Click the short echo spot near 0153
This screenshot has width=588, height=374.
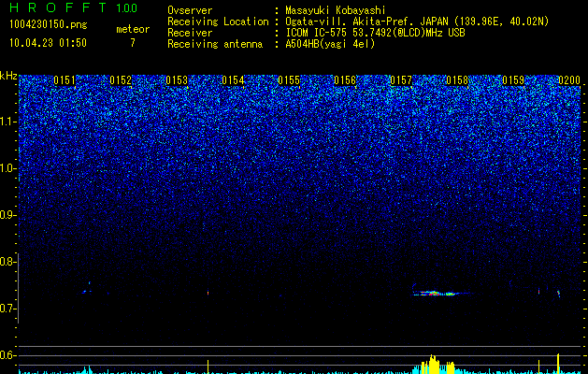(x=208, y=293)
